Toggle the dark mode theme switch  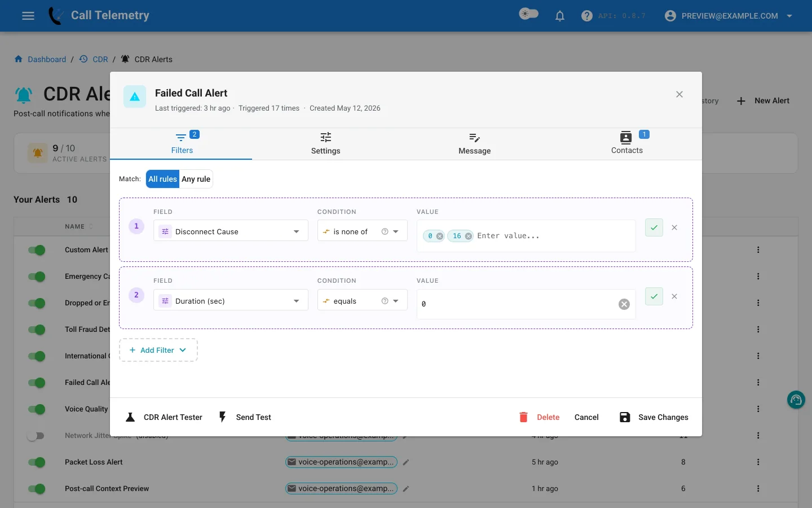(x=528, y=14)
